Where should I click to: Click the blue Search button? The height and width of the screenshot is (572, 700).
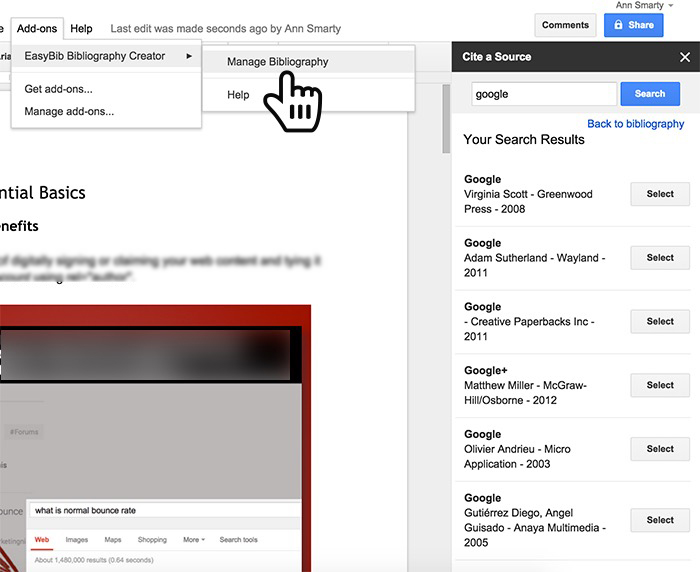650,94
